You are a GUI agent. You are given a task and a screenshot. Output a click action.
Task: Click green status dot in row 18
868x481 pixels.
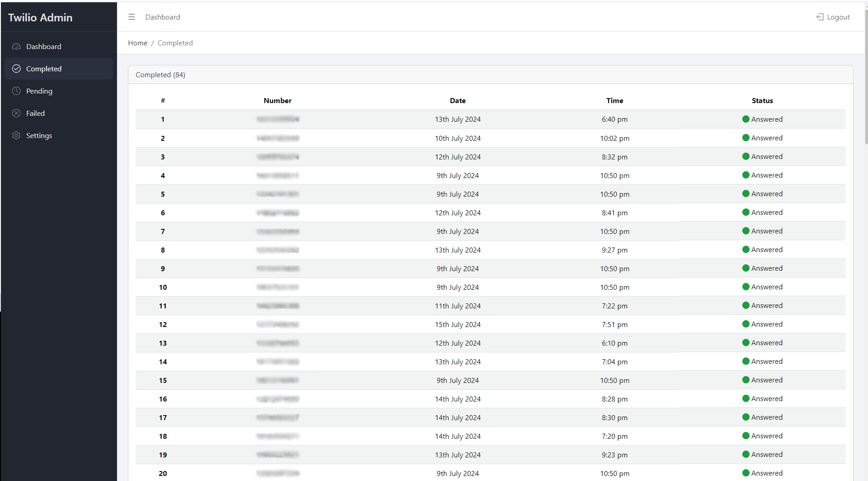click(745, 436)
